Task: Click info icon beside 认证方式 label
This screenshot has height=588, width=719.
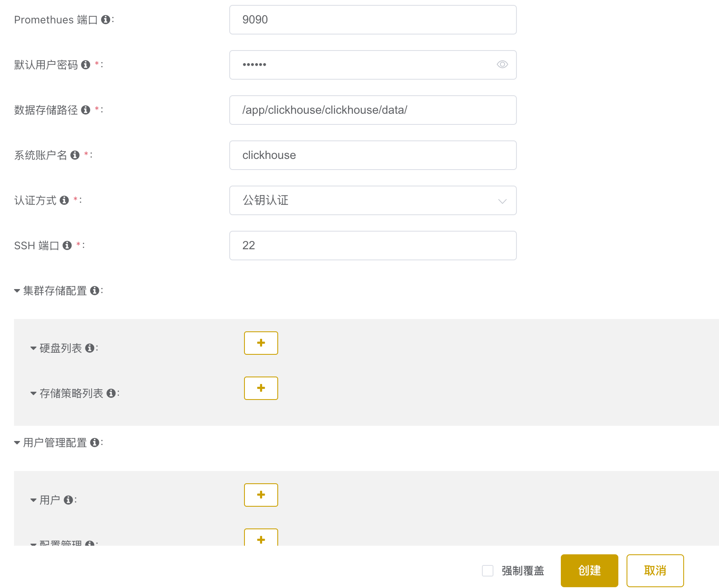Action: pos(64,200)
